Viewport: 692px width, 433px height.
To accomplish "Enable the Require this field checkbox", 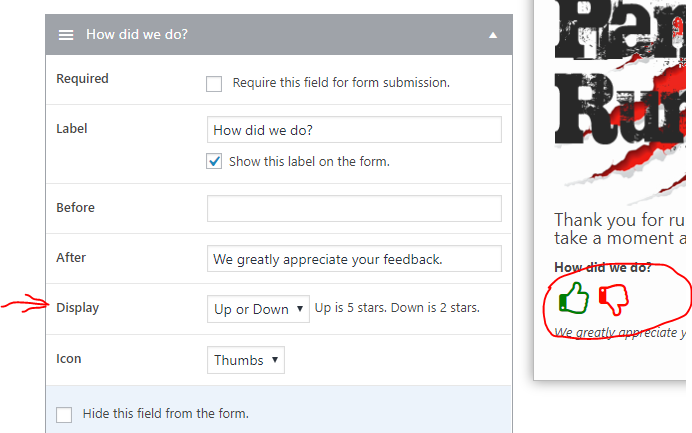I will [214, 83].
